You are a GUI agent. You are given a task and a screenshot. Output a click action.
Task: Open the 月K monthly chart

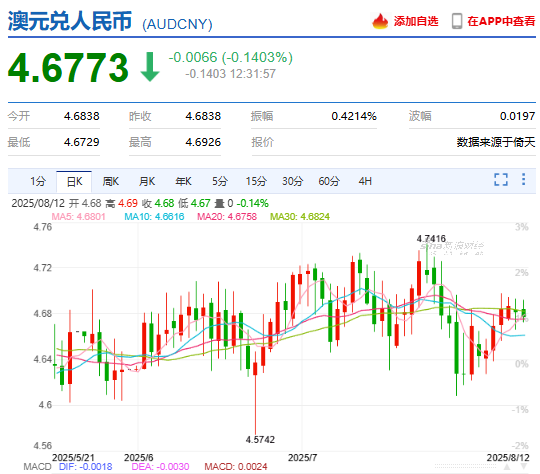coord(147,181)
